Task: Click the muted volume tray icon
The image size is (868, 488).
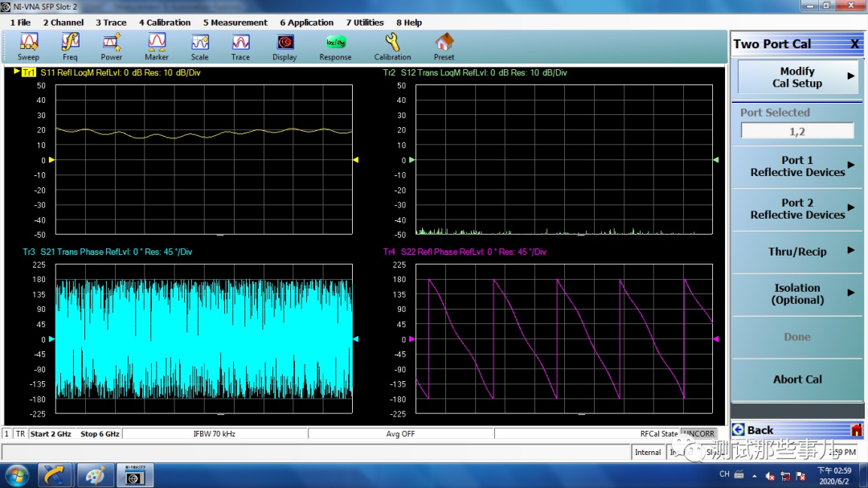Action: point(769,476)
